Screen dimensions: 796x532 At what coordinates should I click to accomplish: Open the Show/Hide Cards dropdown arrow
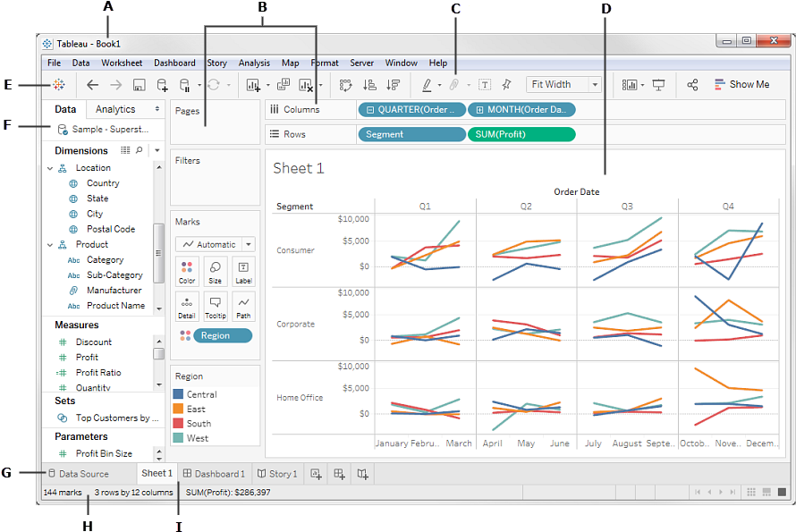[x=642, y=85]
